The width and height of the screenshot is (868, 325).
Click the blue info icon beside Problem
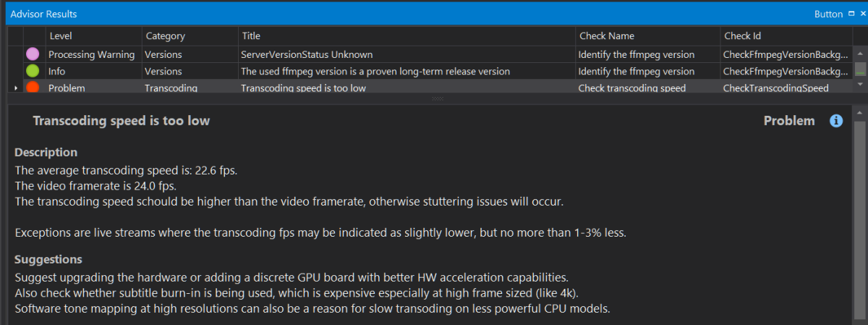click(836, 121)
